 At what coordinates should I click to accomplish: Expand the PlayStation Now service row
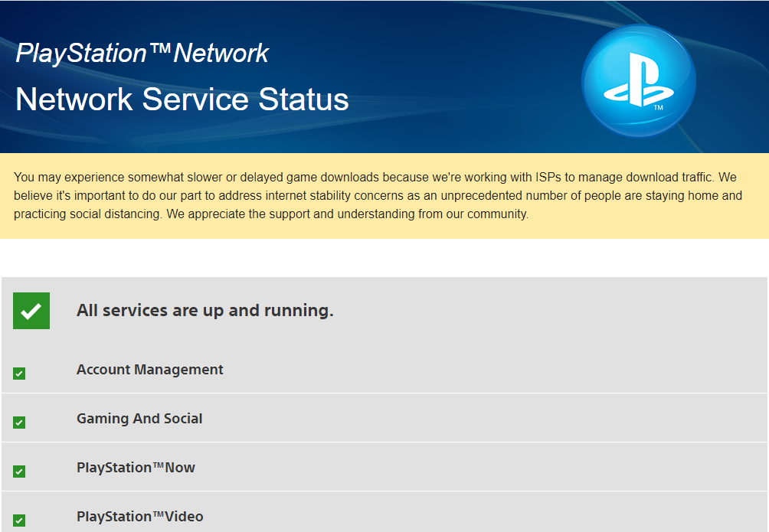[384, 467]
